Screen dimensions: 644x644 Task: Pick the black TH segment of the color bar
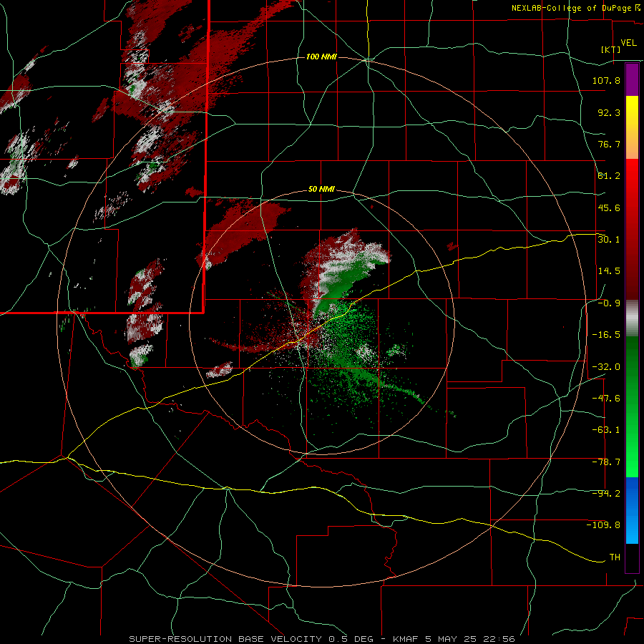pos(632,557)
